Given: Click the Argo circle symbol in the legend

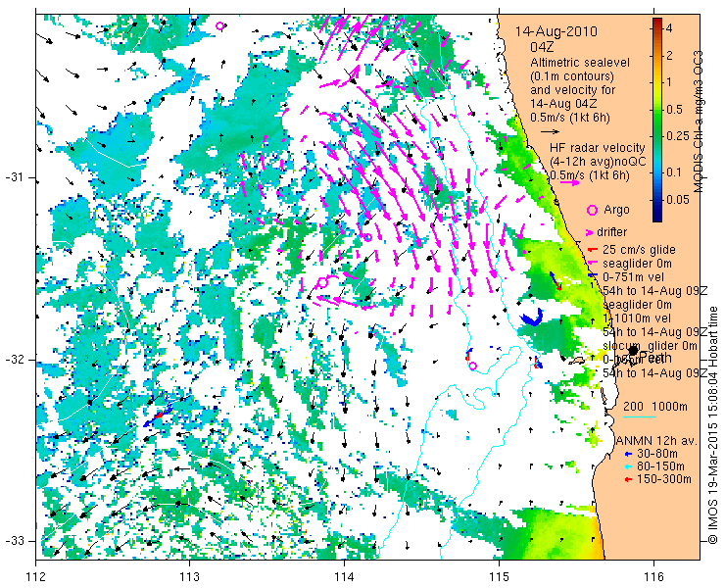Looking at the screenshot, I should pos(592,210).
